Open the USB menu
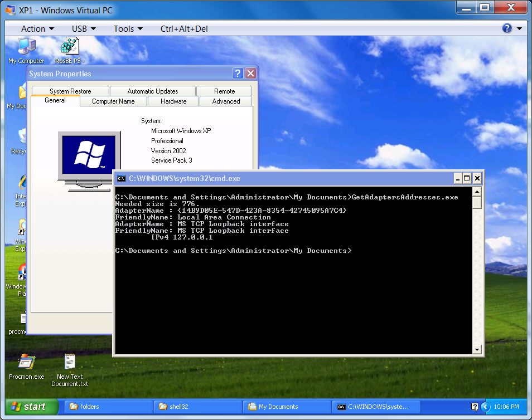532x420 pixels. coord(84,29)
